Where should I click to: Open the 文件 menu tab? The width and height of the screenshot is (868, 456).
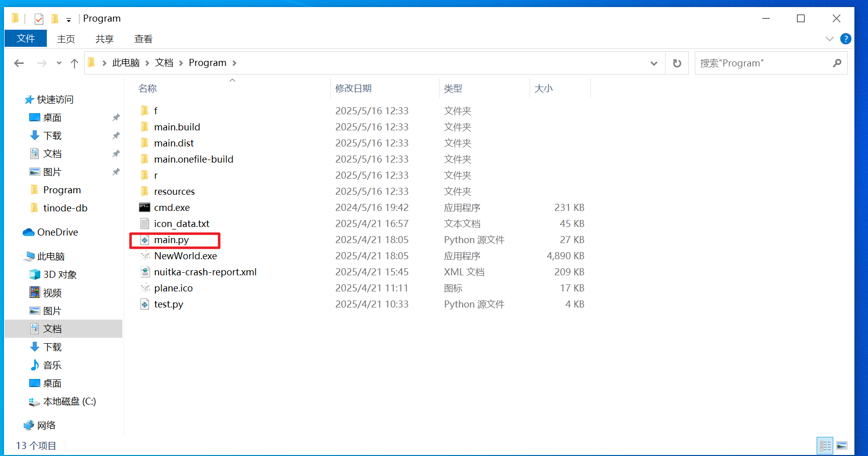pyautogui.click(x=26, y=39)
